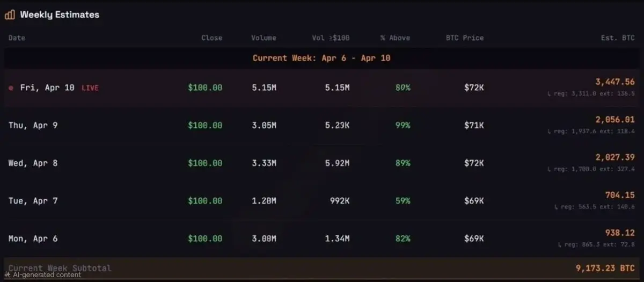Click the bar chart icon beside Weekly Estimates
Screen dimensions: 644x282
click(x=10, y=15)
